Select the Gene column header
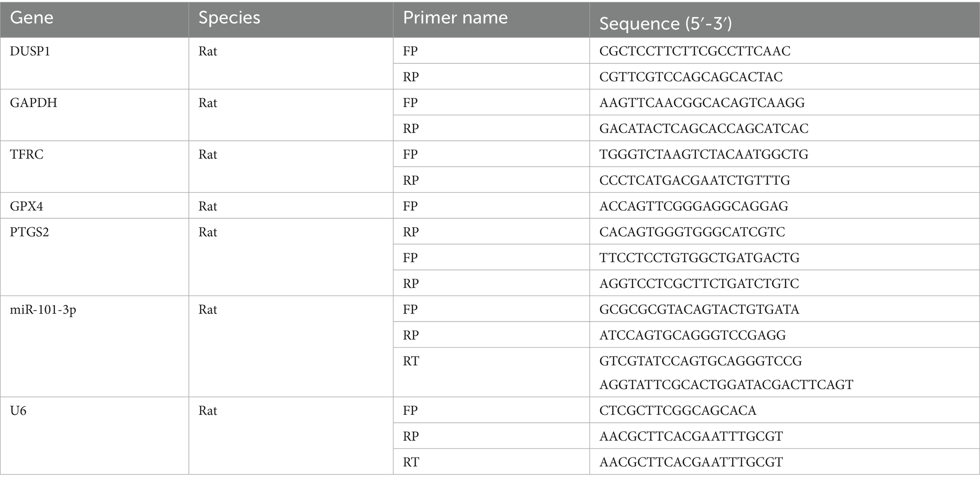Image resolution: width=980 pixels, height=483 pixels. pos(94,19)
